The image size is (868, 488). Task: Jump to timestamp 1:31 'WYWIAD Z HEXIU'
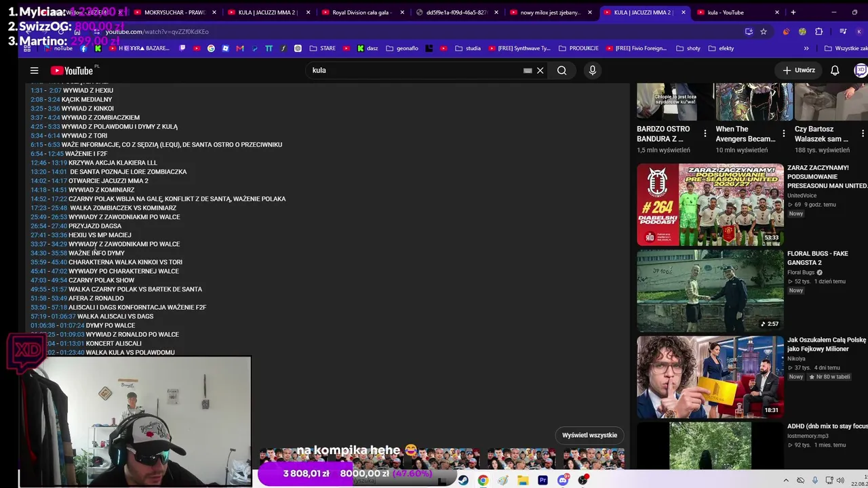point(37,90)
